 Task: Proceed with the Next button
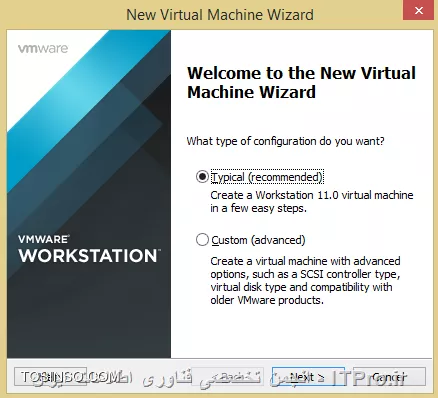pos(308,377)
